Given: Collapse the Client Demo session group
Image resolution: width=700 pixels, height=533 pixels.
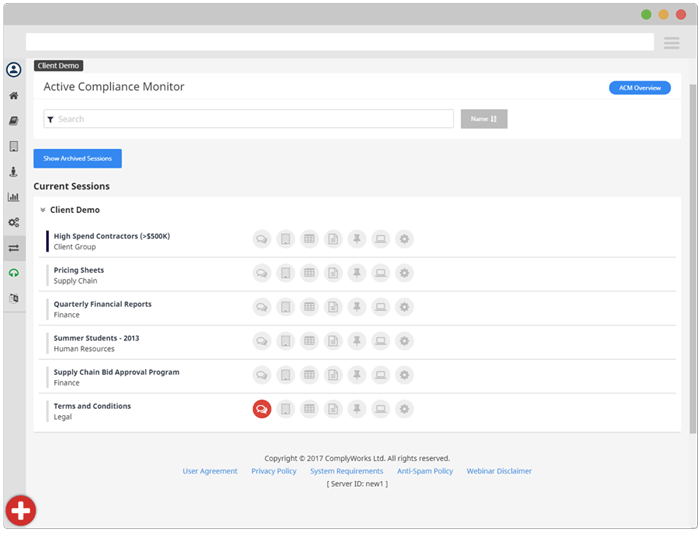Looking at the screenshot, I should (x=43, y=210).
